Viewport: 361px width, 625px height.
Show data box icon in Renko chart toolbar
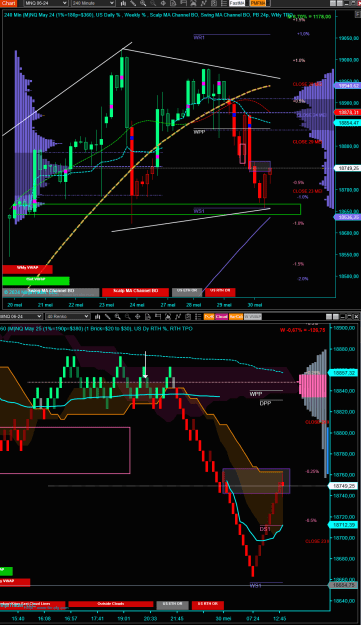[x=148, y=316]
